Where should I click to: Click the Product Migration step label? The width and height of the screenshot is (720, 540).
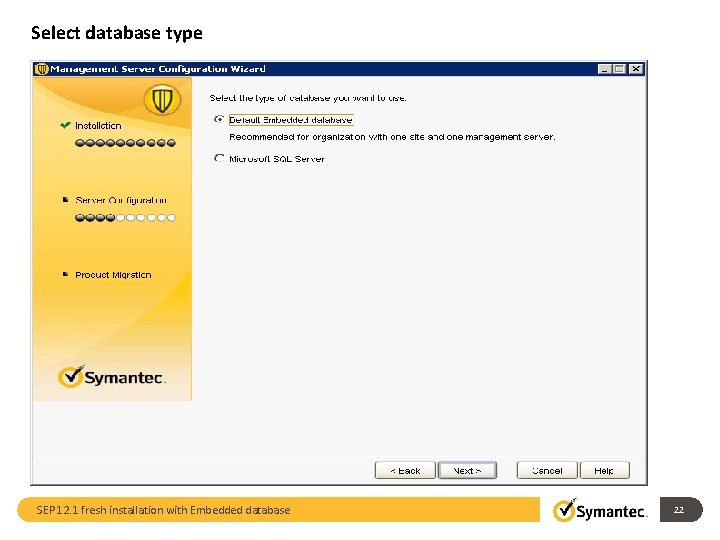(x=113, y=275)
